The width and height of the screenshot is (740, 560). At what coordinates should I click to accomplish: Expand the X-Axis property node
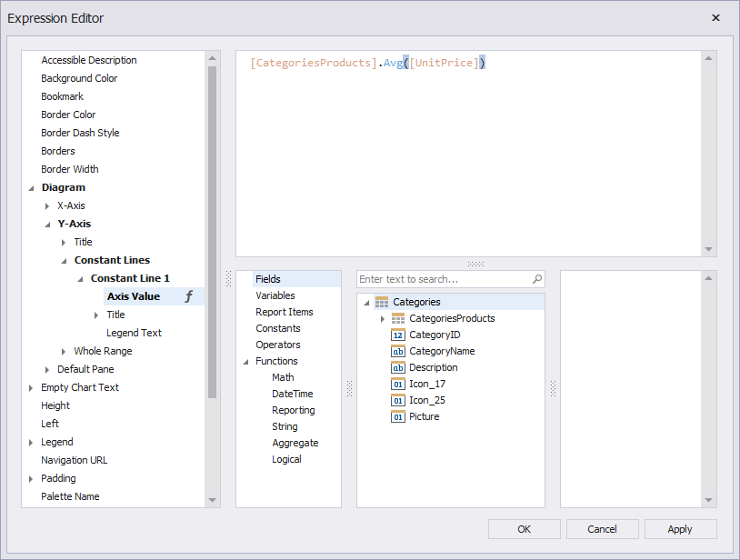[48, 206]
